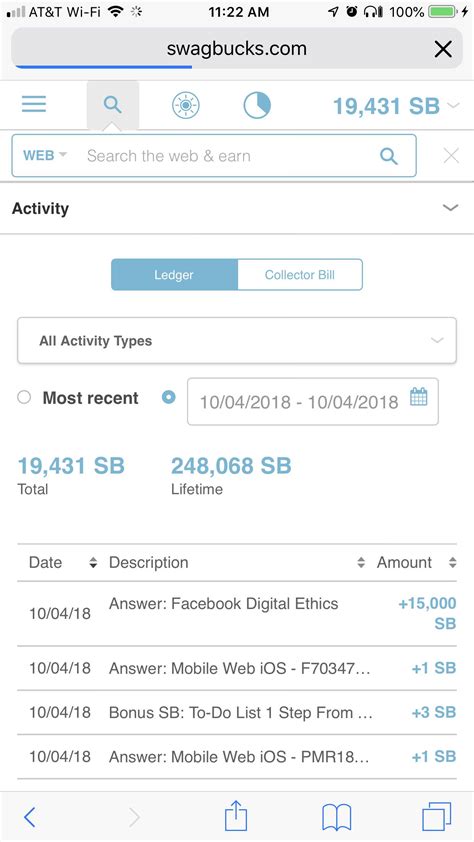The image size is (474, 842).
Task: Sort the ledger by Amount column
Action: 417,562
